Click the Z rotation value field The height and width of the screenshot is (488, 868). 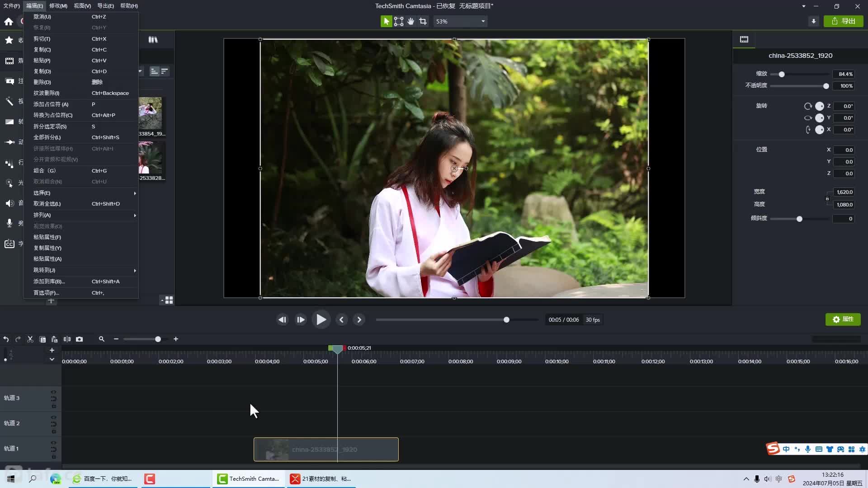click(x=844, y=106)
